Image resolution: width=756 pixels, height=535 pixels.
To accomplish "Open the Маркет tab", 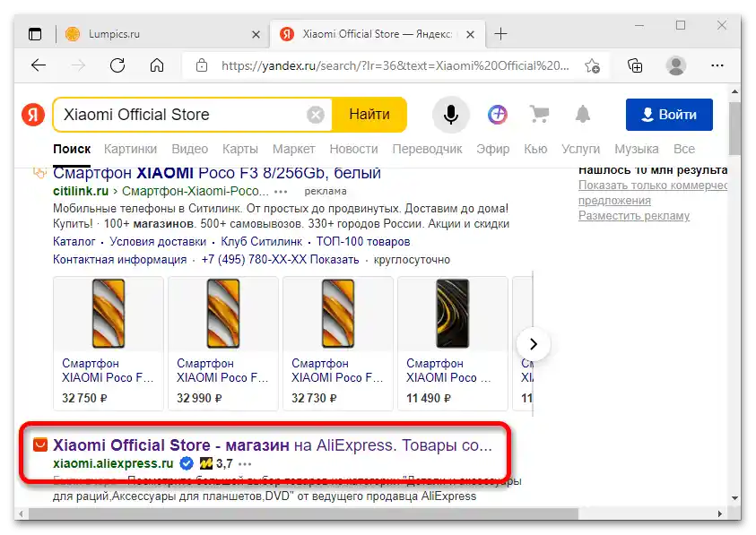I will (293, 150).
